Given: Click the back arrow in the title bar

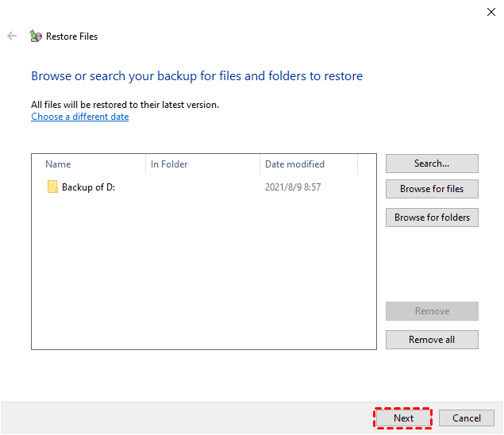Looking at the screenshot, I should click(x=12, y=36).
